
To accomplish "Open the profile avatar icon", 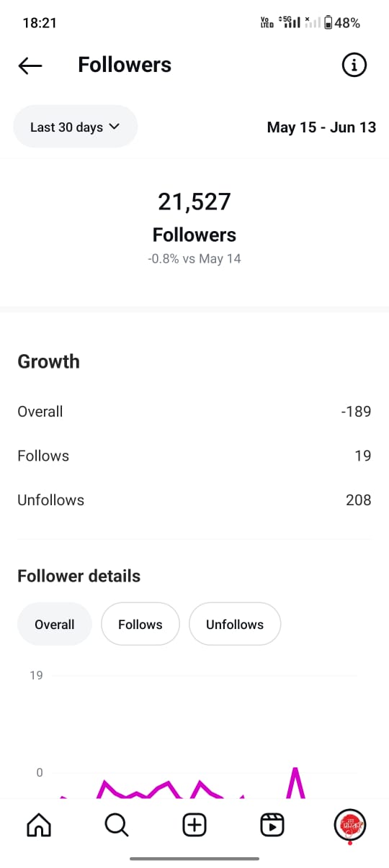I will 350,825.
